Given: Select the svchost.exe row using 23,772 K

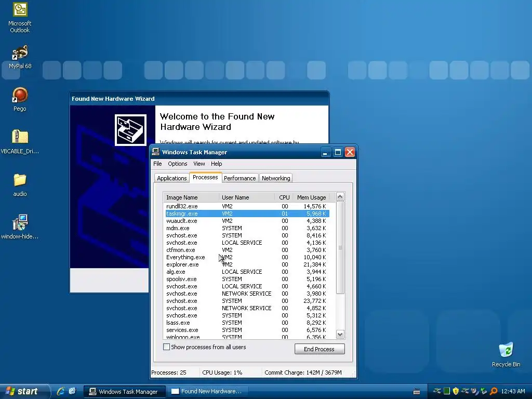Looking at the screenshot, I should [x=247, y=301].
